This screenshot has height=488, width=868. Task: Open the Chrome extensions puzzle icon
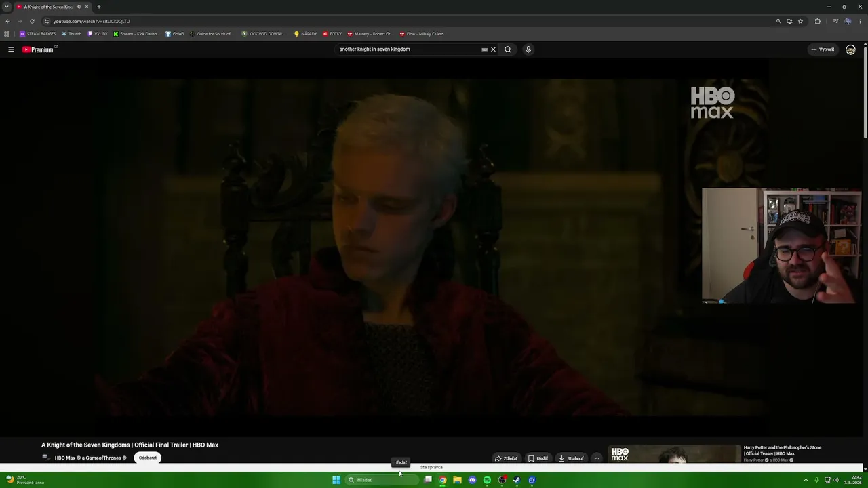click(x=817, y=21)
